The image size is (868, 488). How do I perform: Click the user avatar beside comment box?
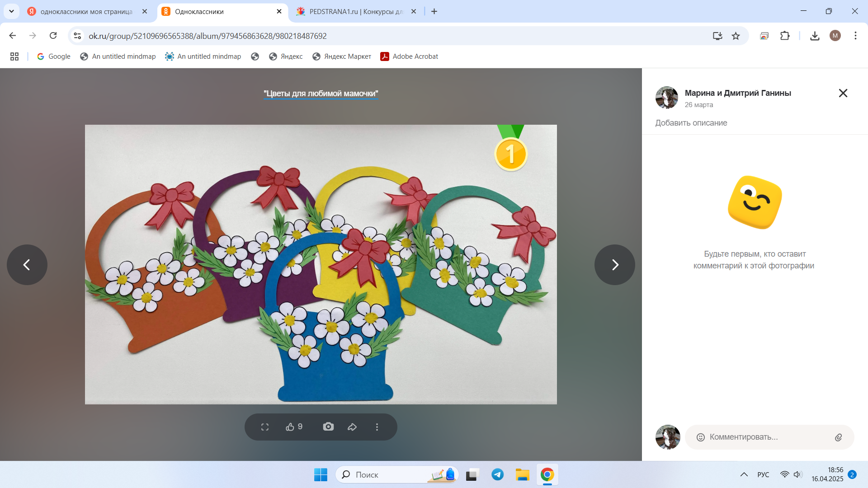pyautogui.click(x=668, y=437)
